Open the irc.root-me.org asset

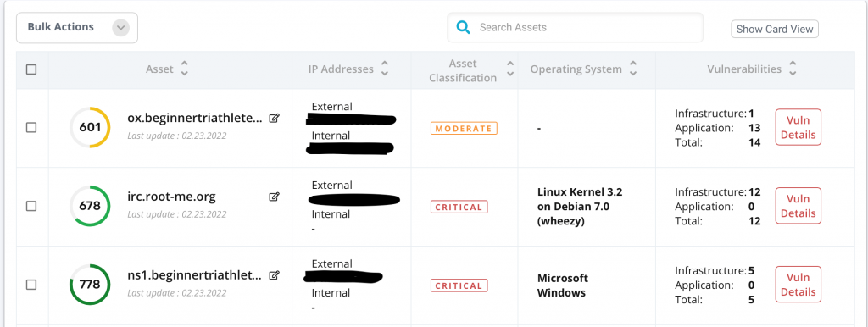pyautogui.click(x=171, y=197)
